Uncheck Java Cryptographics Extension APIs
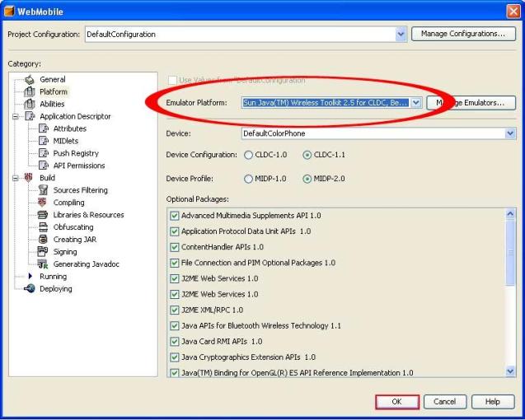The height and width of the screenshot is (420, 525). click(x=174, y=357)
